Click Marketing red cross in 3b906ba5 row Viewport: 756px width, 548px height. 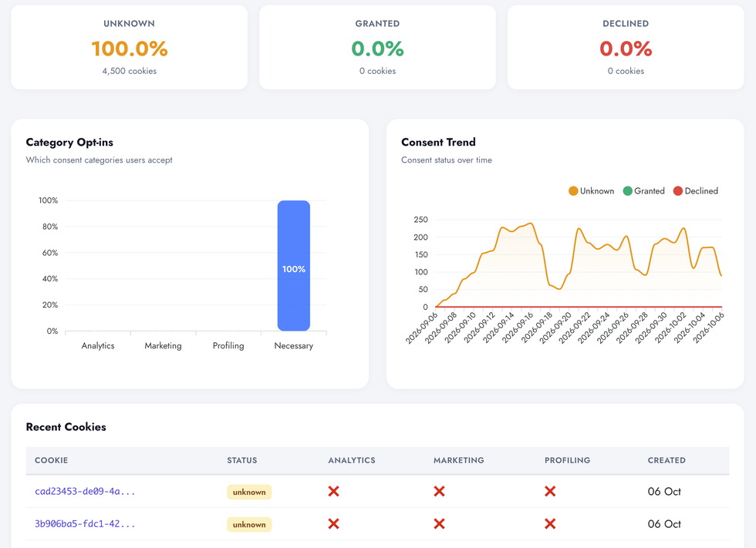pos(439,524)
